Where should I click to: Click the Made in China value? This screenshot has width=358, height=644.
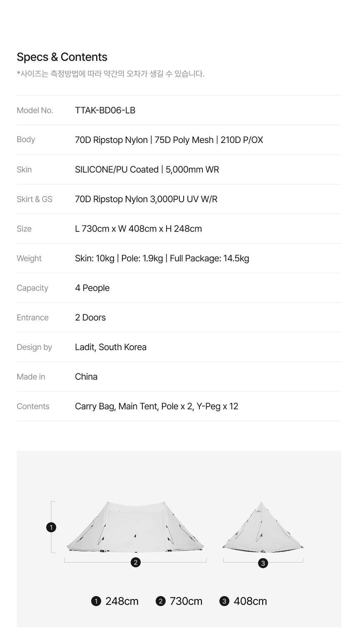coord(86,377)
